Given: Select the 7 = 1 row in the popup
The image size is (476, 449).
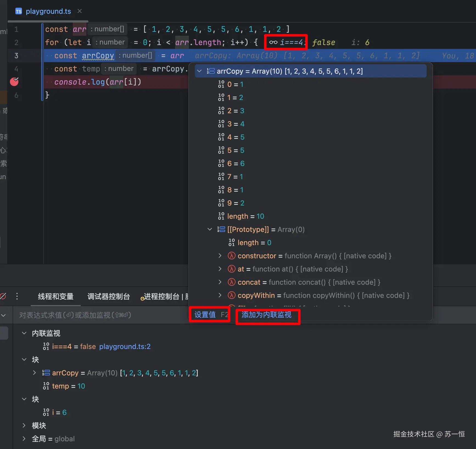Looking at the screenshot, I should [310, 177].
